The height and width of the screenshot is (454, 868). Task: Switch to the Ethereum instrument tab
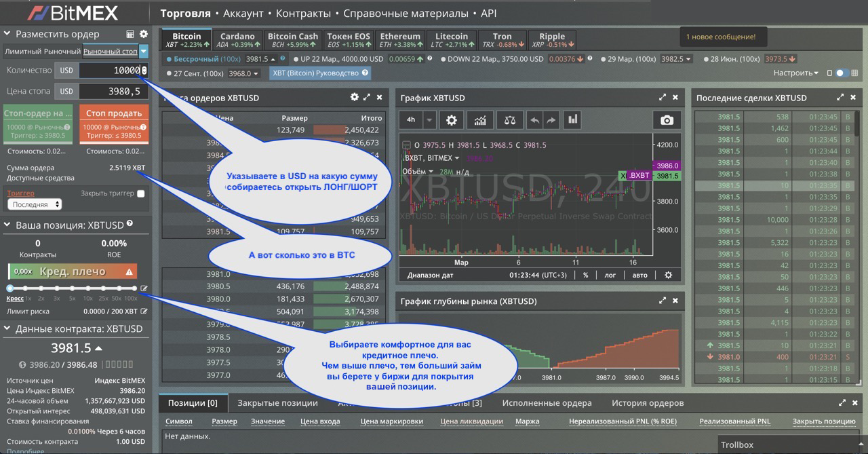tap(400, 40)
